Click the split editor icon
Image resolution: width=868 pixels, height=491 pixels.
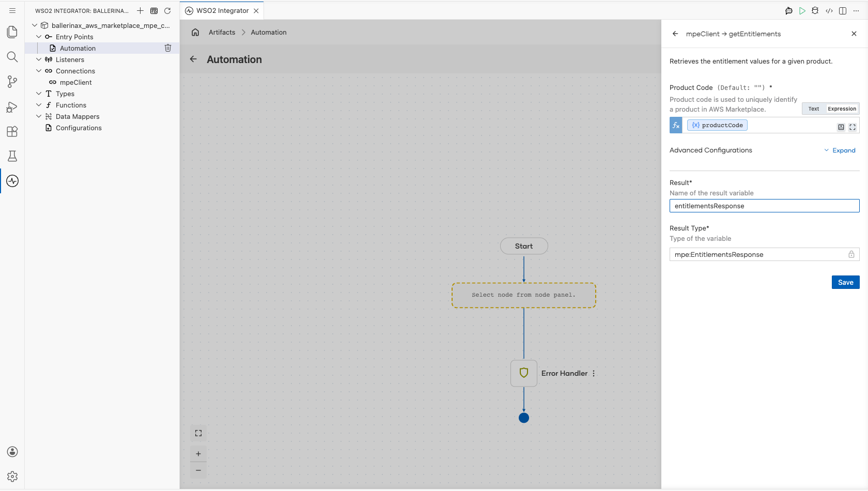pos(843,10)
